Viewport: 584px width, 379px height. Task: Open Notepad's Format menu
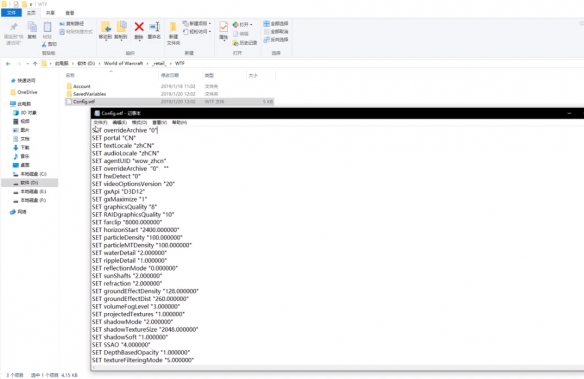point(139,122)
